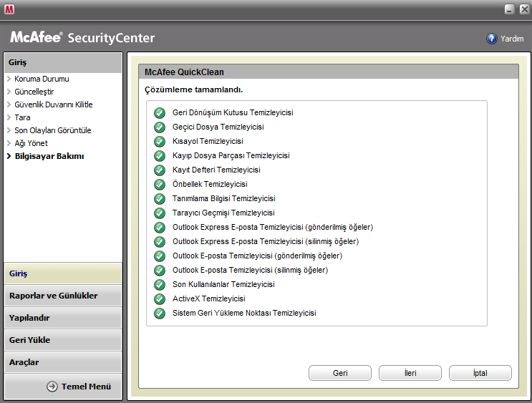532x403 pixels.
Task: Switch to highlighted Giriş tab at the bottom of the sidebar
Action: click(x=63, y=273)
